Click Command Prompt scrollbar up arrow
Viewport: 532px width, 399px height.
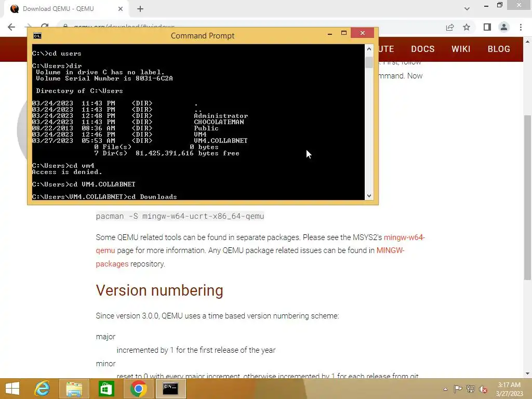pos(369,49)
